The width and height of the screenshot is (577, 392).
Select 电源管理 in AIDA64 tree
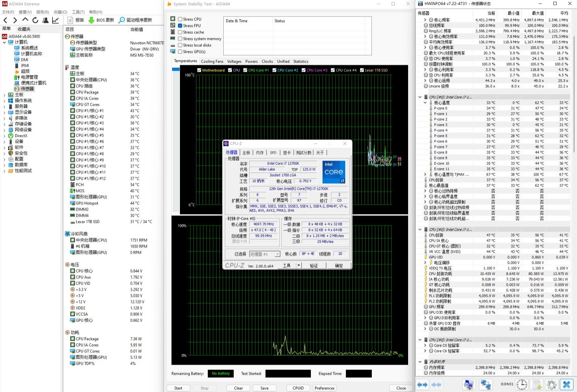point(29,77)
